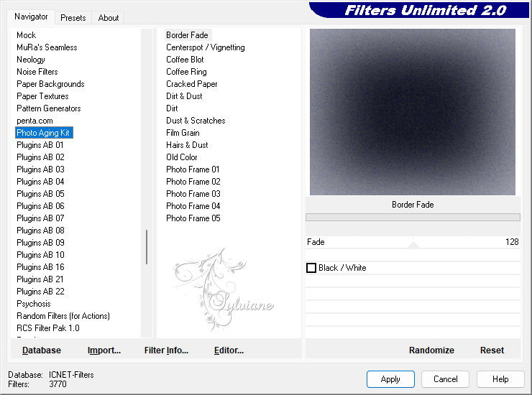Select penta.com category
This screenshot has height=395, width=532.
(x=35, y=121)
